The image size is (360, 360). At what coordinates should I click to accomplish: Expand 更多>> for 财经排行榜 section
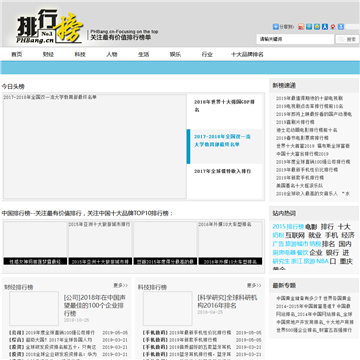coord(120,285)
